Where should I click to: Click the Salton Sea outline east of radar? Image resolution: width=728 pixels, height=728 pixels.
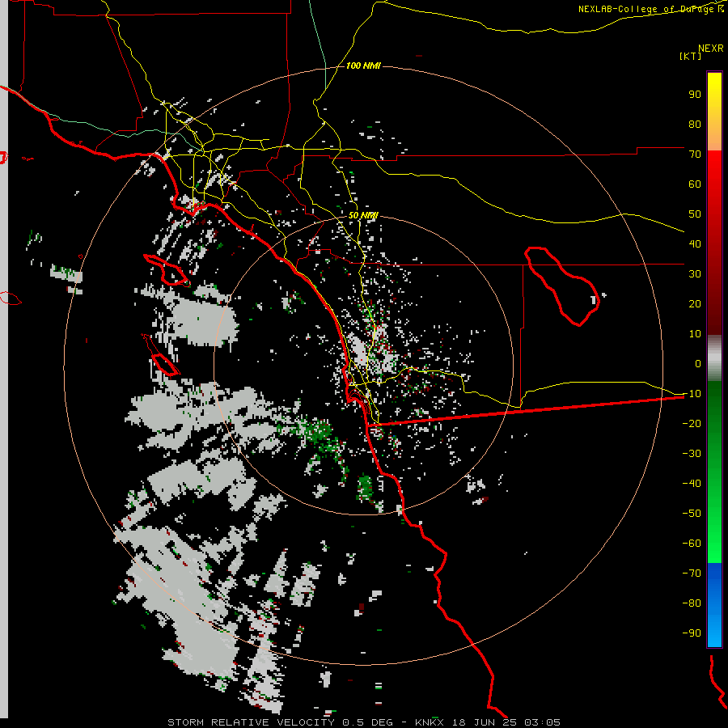coord(562,286)
